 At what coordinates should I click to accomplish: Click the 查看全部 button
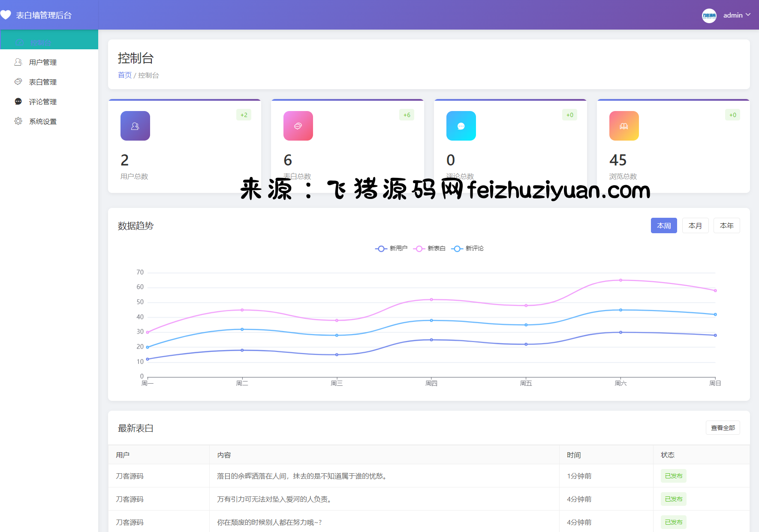(x=723, y=428)
